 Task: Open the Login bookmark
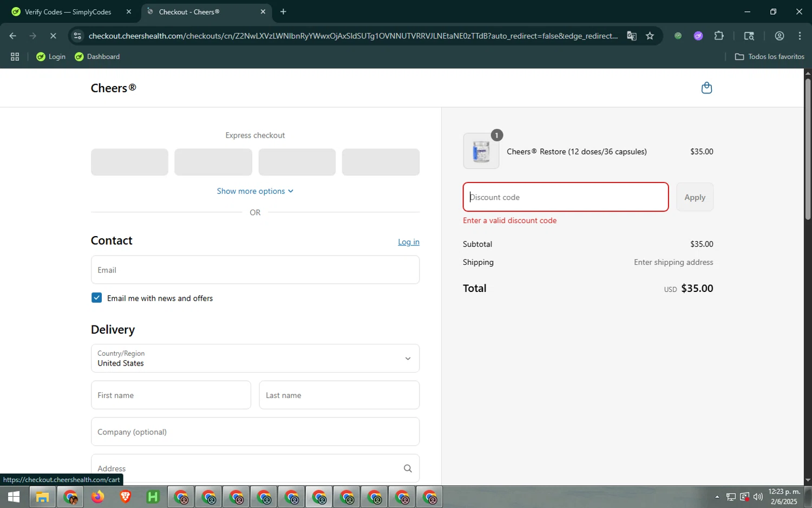click(x=51, y=56)
